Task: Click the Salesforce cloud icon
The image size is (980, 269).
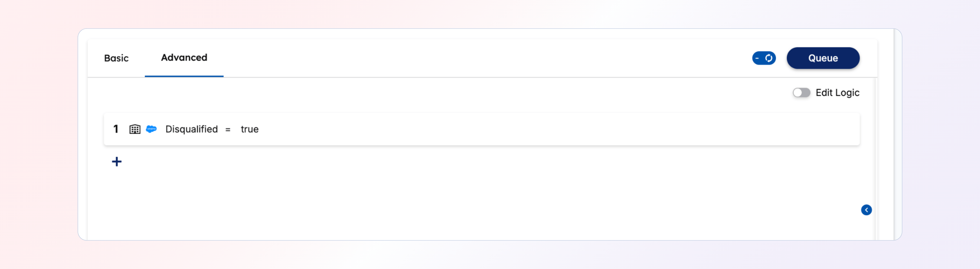Action: click(151, 129)
